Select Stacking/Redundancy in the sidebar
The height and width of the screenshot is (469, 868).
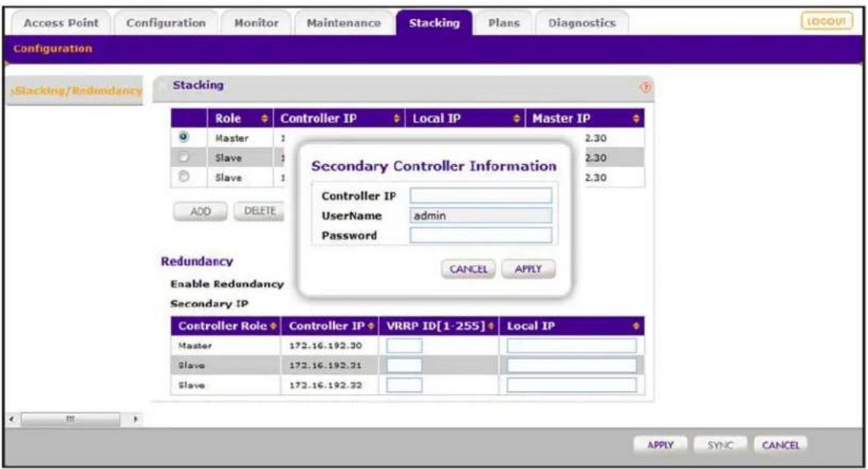point(76,90)
